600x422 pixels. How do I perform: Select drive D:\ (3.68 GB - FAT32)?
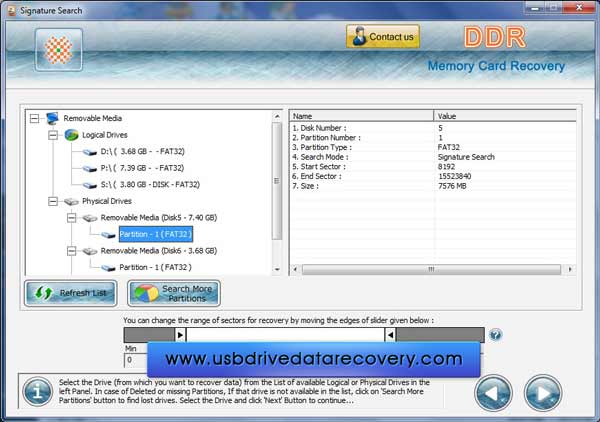tap(143, 152)
